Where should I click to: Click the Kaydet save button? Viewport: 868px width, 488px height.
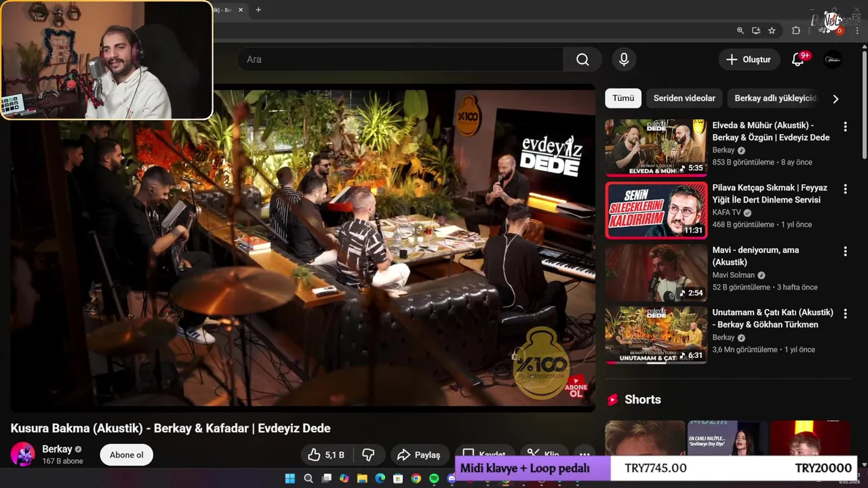pyautogui.click(x=484, y=455)
